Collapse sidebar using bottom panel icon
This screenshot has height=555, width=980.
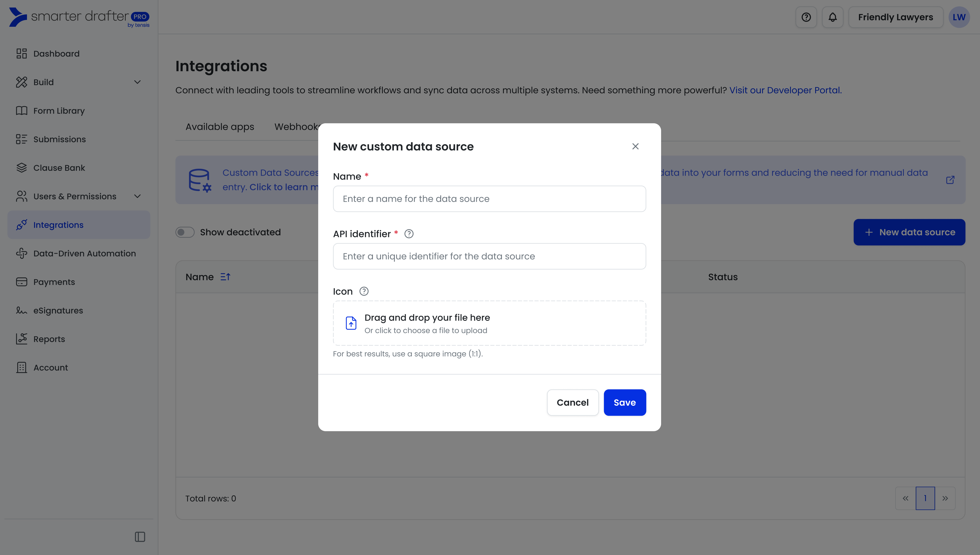point(140,537)
